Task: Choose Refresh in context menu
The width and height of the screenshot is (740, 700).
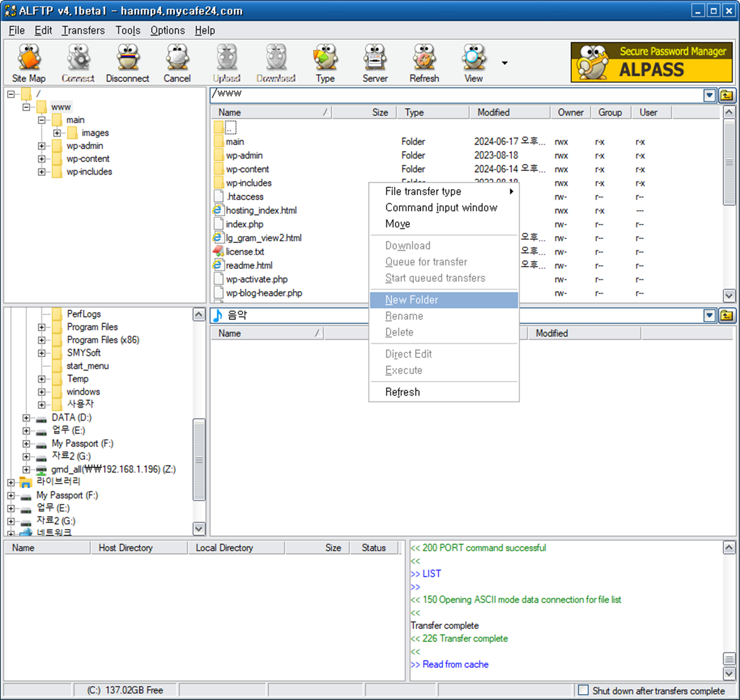Action: pyautogui.click(x=444, y=392)
